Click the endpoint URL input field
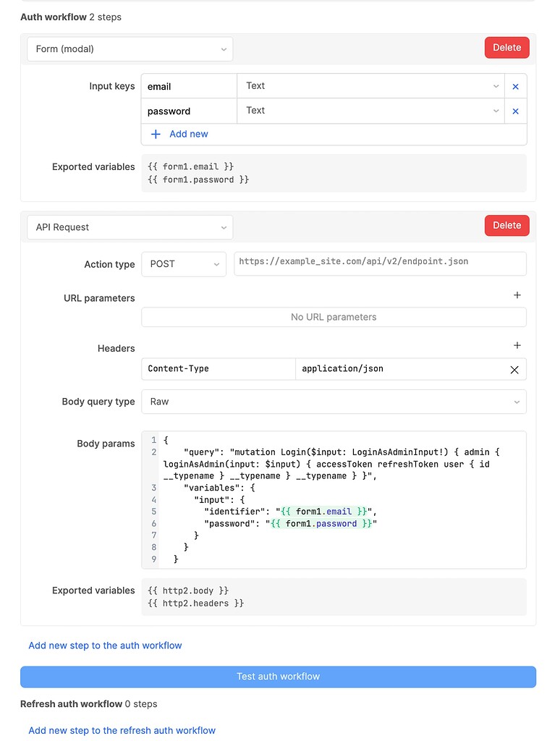 point(380,263)
